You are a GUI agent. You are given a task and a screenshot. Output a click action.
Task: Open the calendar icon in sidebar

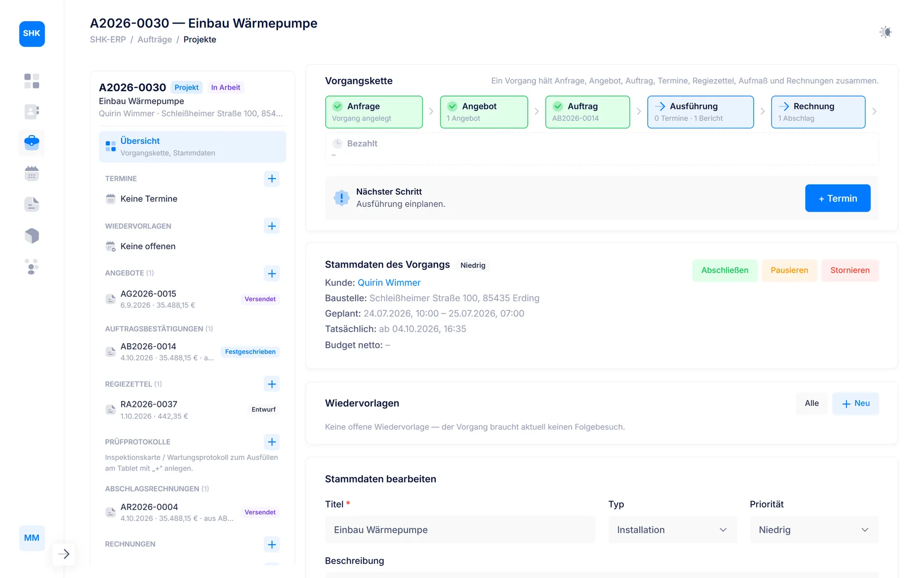tap(32, 174)
